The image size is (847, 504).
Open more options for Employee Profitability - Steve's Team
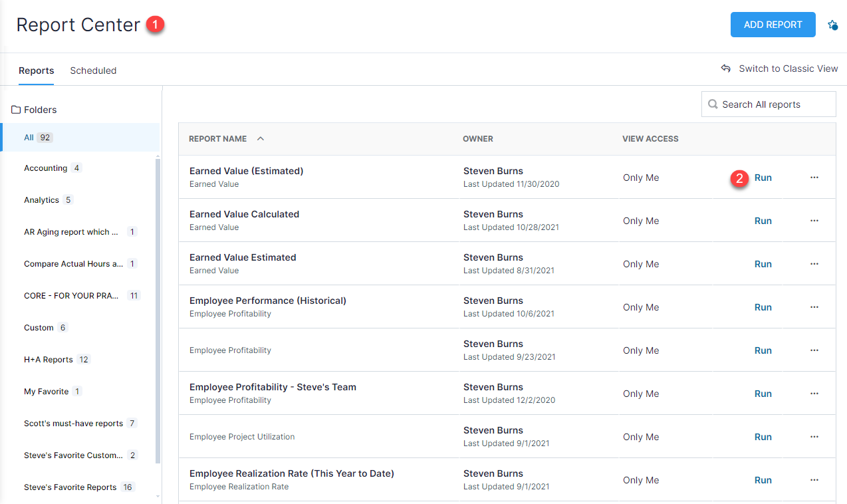coord(814,394)
